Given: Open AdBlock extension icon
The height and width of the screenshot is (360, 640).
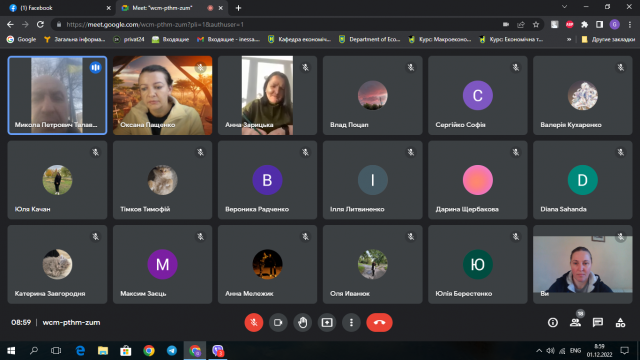Looking at the screenshot, I should pyautogui.click(x=569, y=24).
